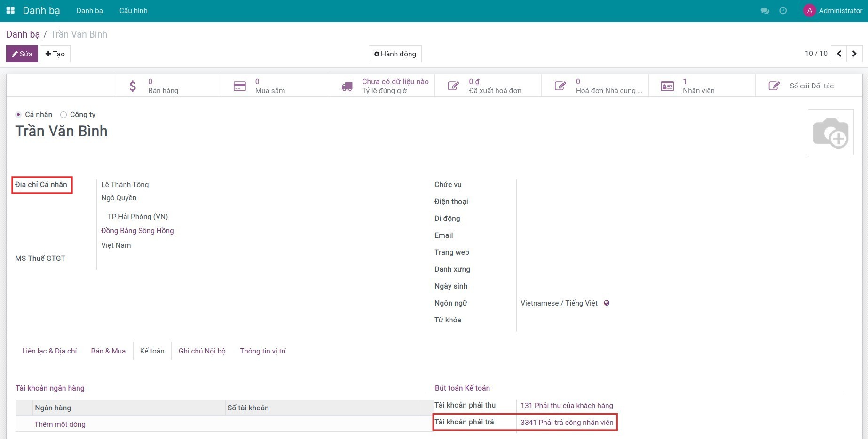Open the Administrator user menu
This screenshot has height=439, width=868.
833,11
